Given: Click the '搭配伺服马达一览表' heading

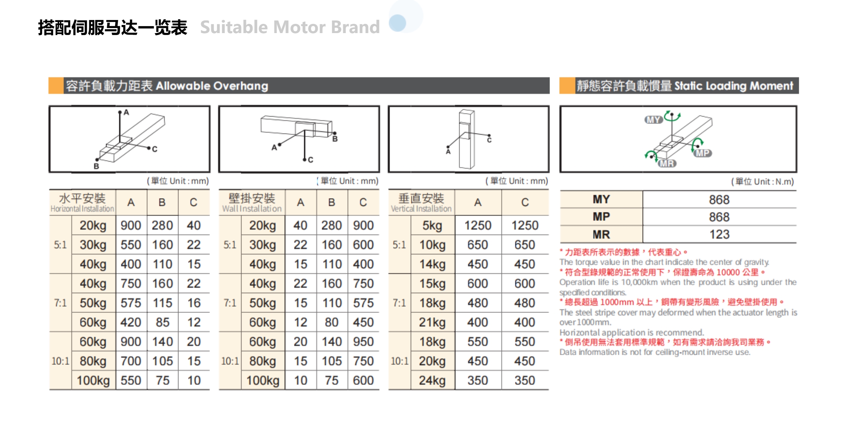Looking at the screenshot, I should pos(113,27).
